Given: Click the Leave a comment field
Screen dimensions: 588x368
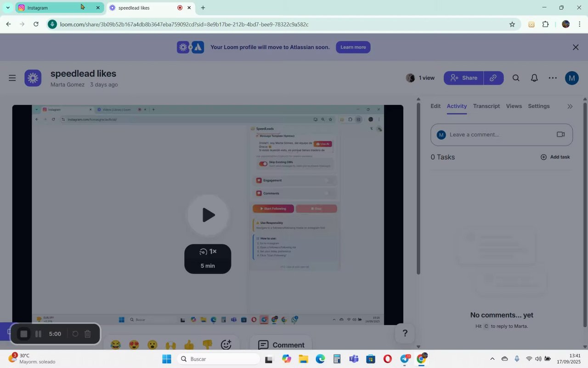Looking at the screenshot, I should 502,135.
